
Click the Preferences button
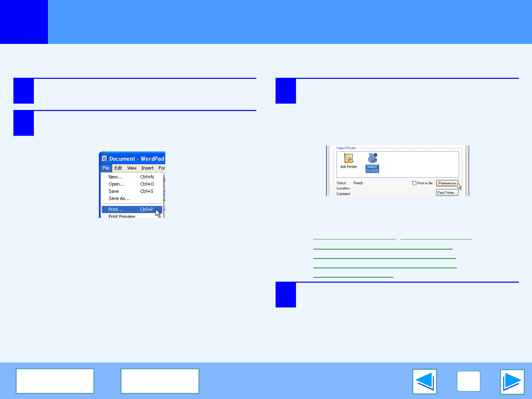(447, 183)
